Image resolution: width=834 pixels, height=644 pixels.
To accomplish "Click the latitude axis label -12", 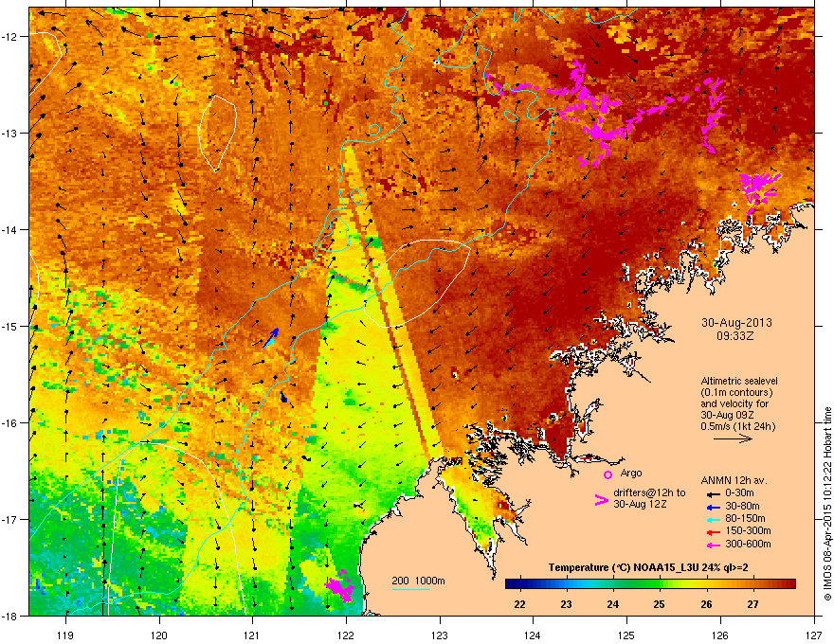I will point(9,37).
